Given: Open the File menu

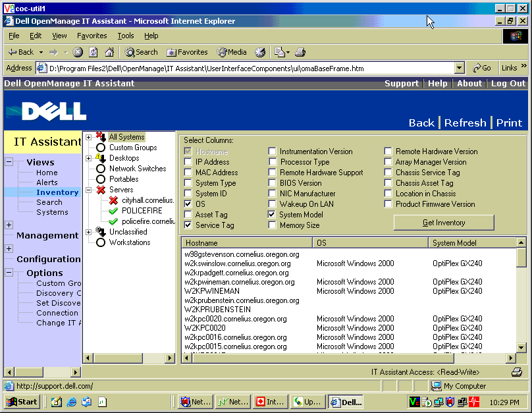Looking at the screenshot, I should (x=14, y=36).
